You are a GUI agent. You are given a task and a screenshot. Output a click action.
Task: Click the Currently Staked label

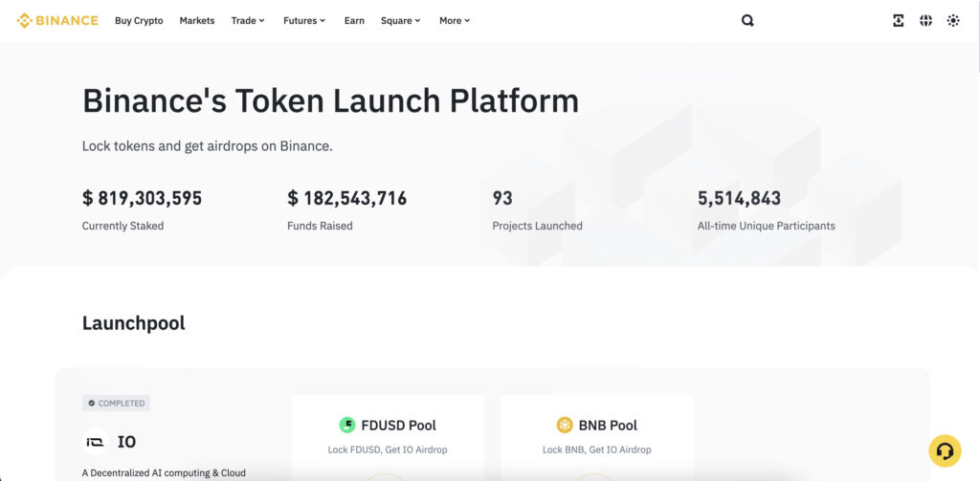123,226
